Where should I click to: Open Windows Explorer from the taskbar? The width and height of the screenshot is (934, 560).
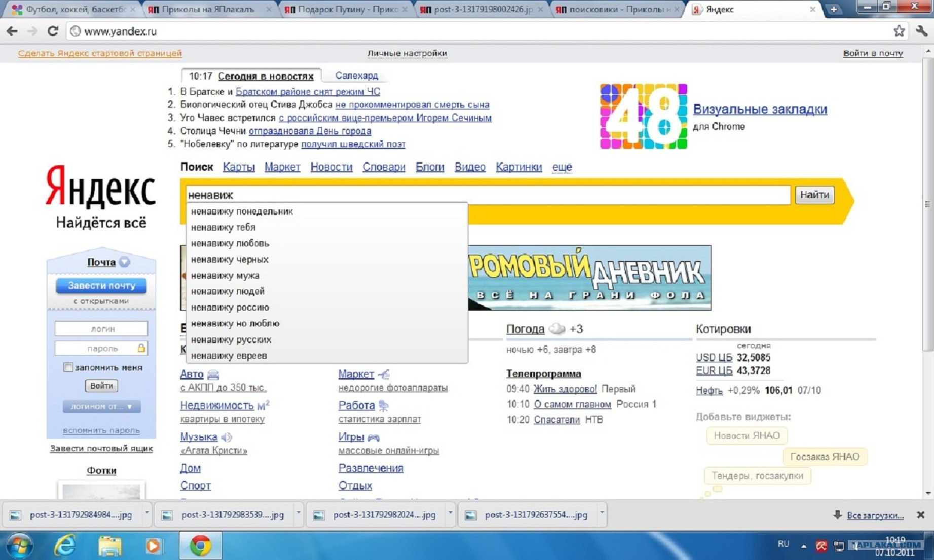109,546
